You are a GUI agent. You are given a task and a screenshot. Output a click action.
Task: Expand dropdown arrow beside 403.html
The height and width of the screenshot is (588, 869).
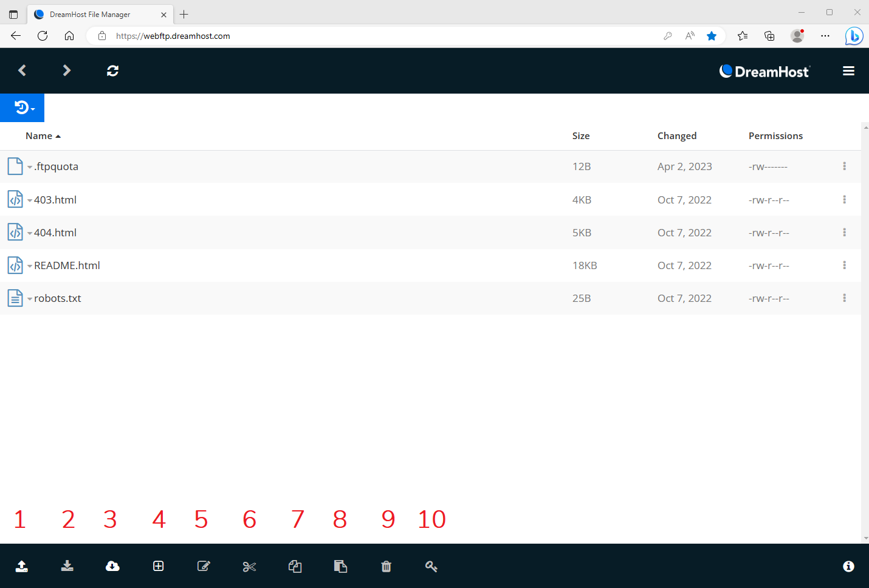coord(30,200)
